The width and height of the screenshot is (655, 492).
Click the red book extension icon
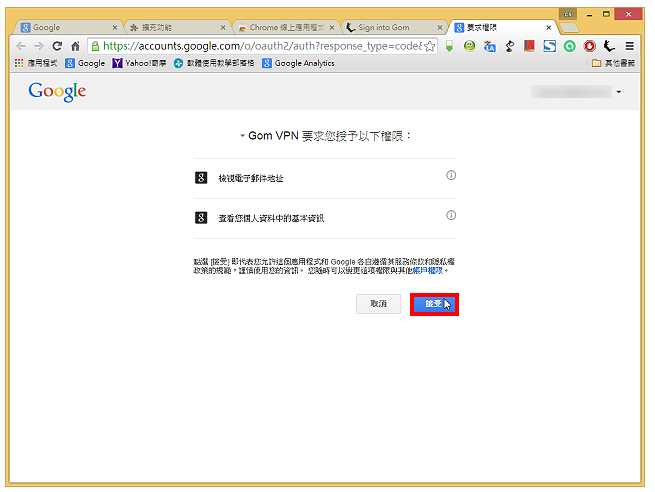[529, 46]
